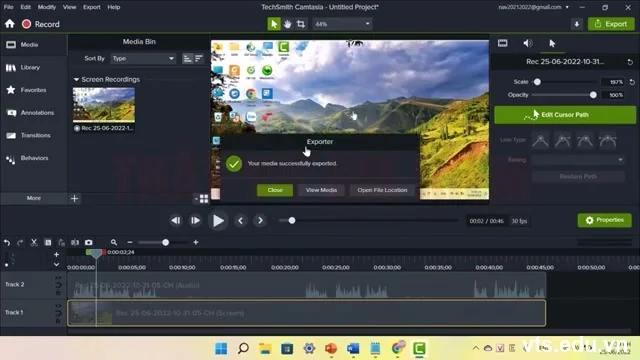Toggle the Properties panel button
The height and width of the screenshot is (360, 640).
[x=604, y=220]
